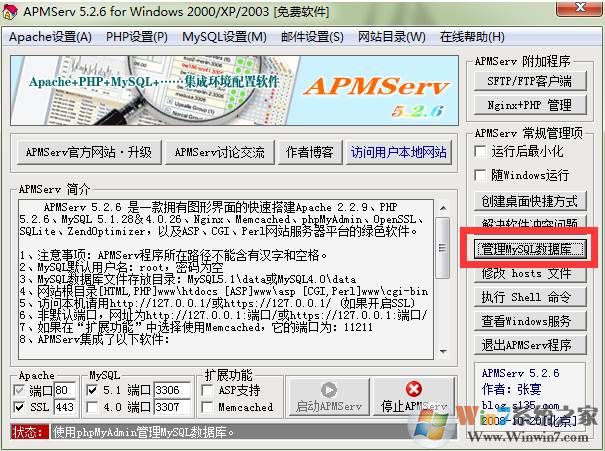This screenshot has width=605, height=451.
Task: Close the APMServ window
Action: point(580,8)
